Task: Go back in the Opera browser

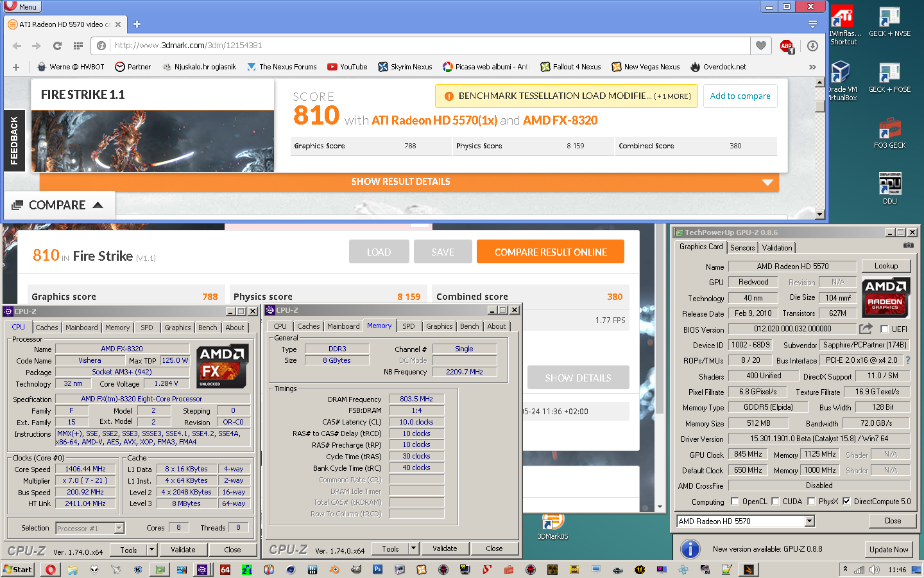Action: pyautogui.click(x=17, y=46)
